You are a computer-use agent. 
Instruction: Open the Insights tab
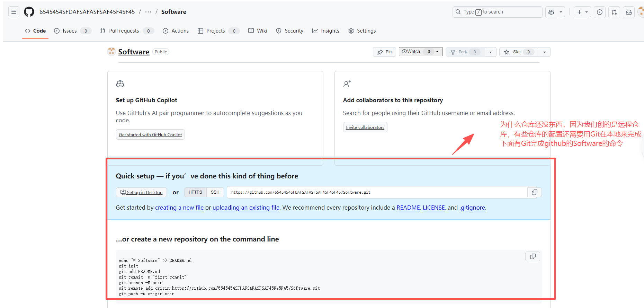[x=326, y=31]
